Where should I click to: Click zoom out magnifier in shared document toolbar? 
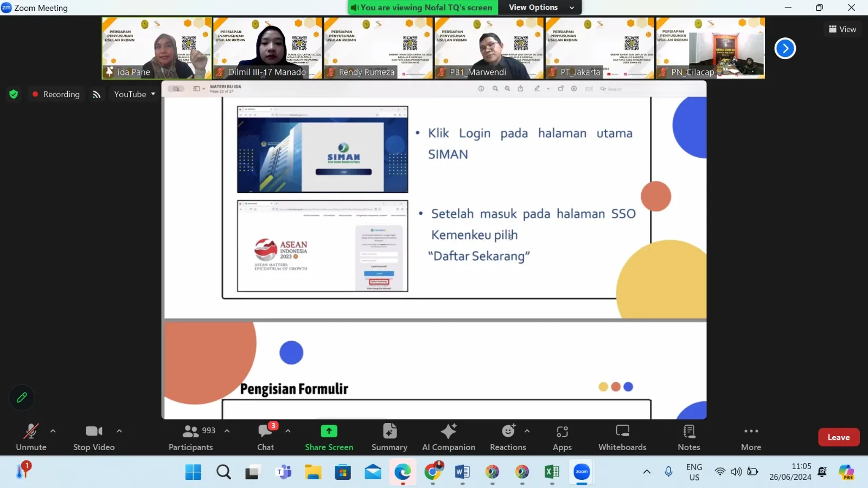(495, 88)
